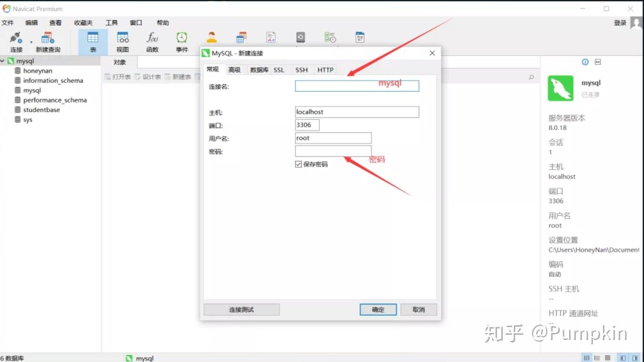Open the View (视图) toolbar icon
The image size is (644, 362).
click(x=123, y=42)
